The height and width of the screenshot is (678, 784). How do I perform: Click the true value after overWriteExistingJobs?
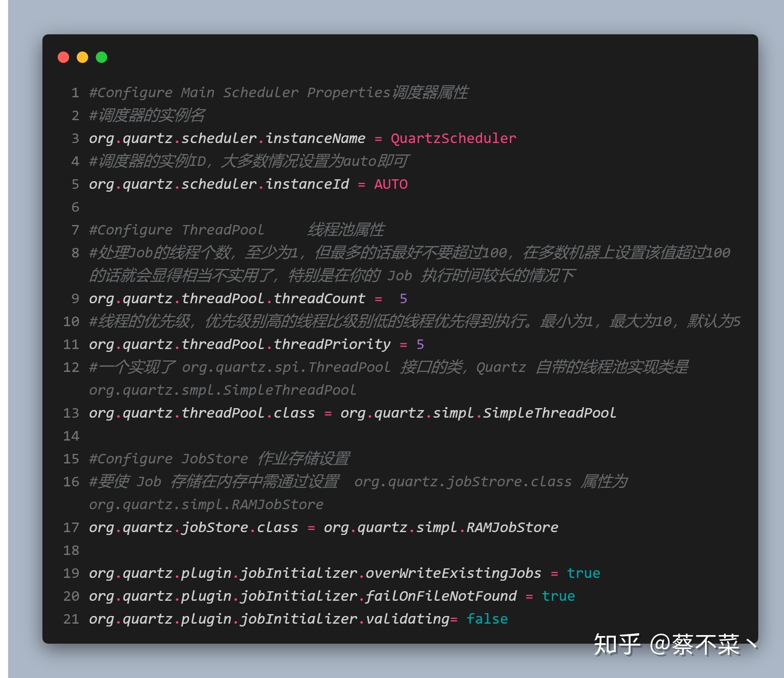(583, 573)
